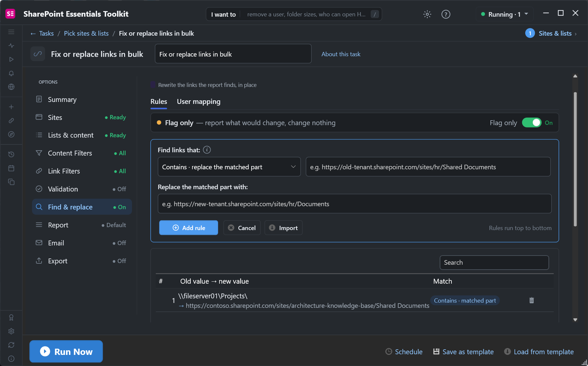Viewport: 588px width, 366px height.
Task: Click the copy pages icon in sidebar
Action: click(11, 182)
